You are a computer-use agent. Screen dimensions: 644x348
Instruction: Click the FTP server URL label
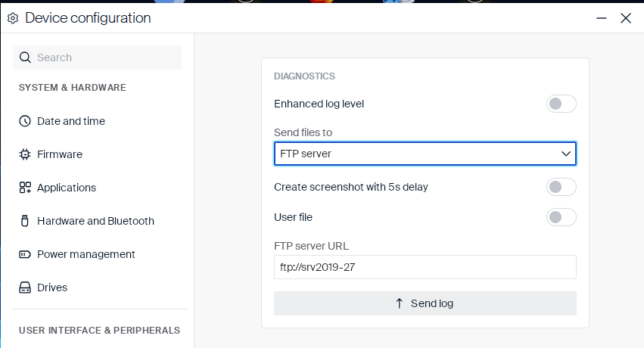[x=311, y=246]
